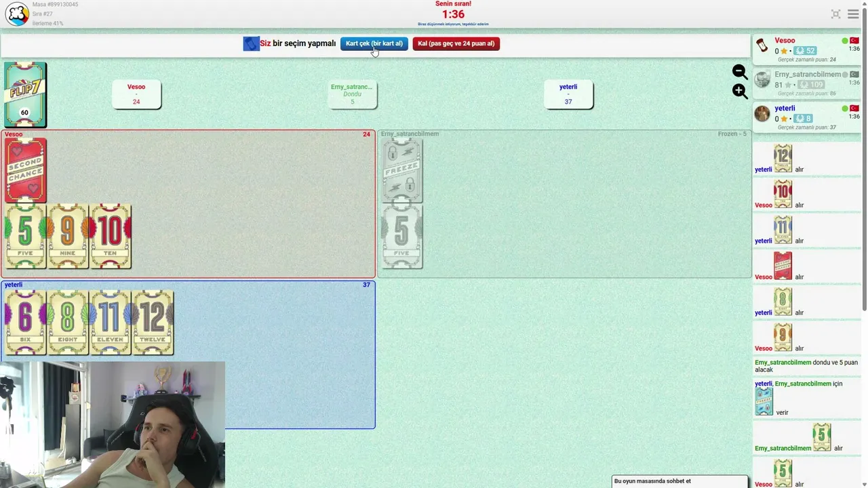Click the Freeze card icon in the game log
This screenshot has width=868, height=488.
click(764, 401)
